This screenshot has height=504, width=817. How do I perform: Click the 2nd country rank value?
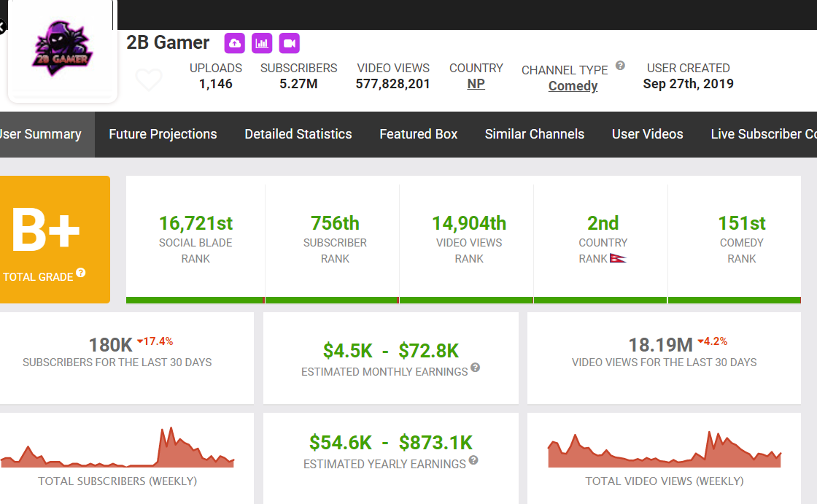603,223
